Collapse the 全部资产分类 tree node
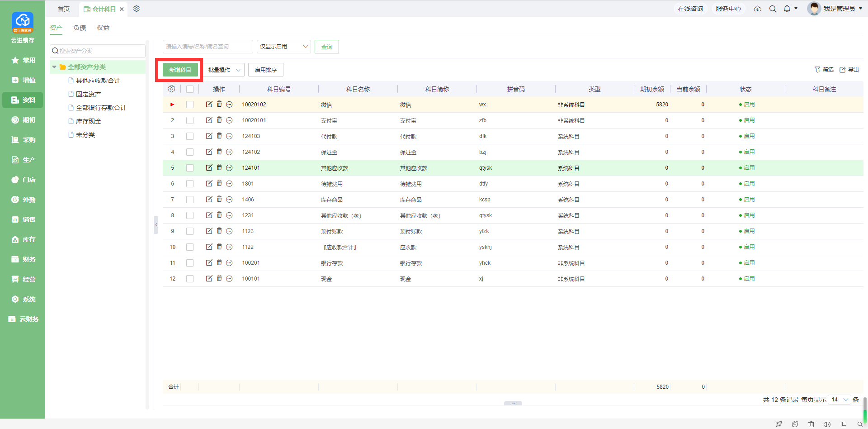The width and height of the screenshot is (868, 429). click(54, 67)
